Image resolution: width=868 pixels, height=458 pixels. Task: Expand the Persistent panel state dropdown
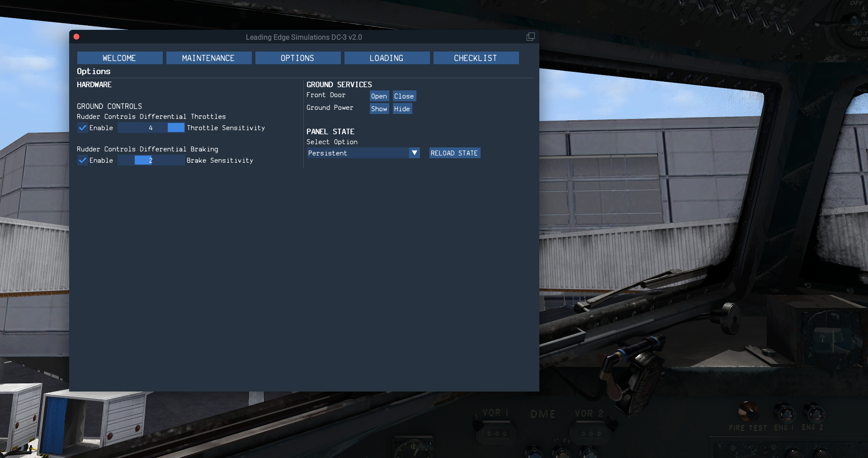(x=363, y=153)
